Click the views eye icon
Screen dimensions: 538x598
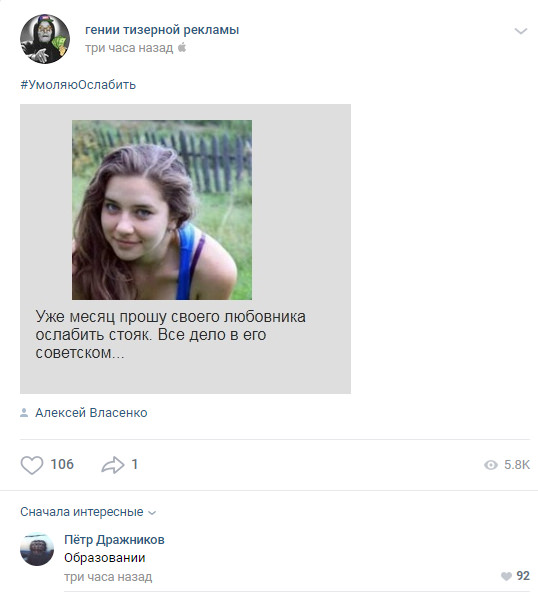pos(491,465)
